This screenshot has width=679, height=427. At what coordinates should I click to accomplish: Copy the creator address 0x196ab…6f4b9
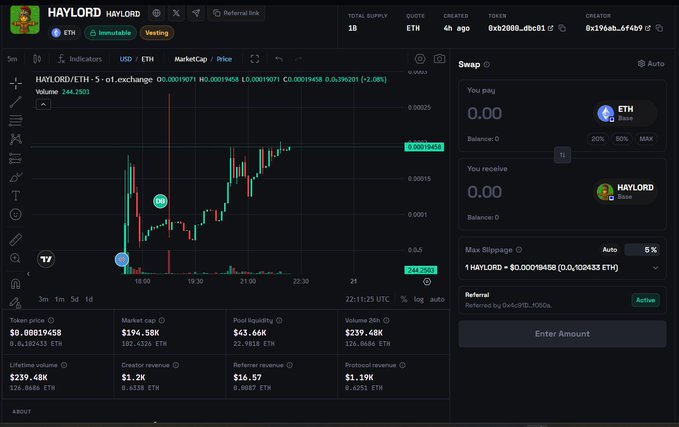point(659,28)
